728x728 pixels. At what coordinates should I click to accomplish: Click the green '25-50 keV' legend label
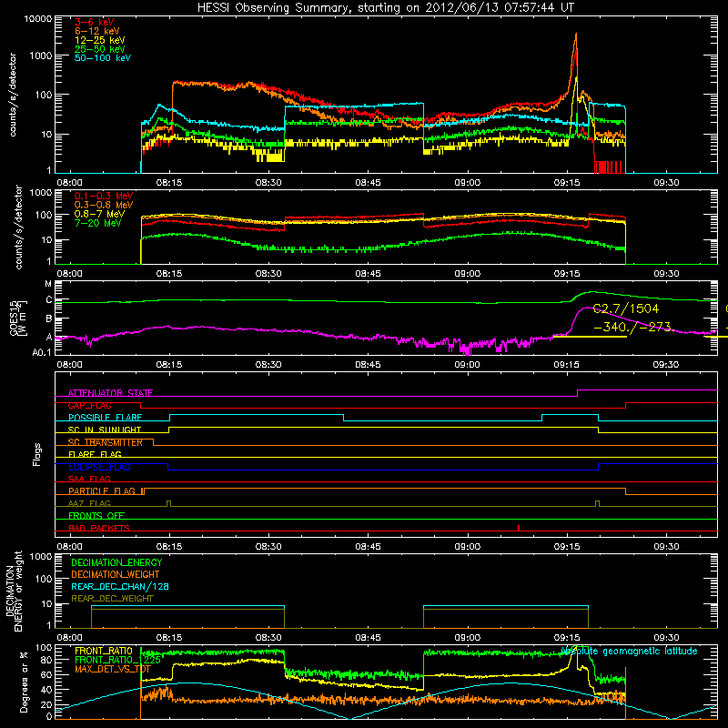[100, 49]
